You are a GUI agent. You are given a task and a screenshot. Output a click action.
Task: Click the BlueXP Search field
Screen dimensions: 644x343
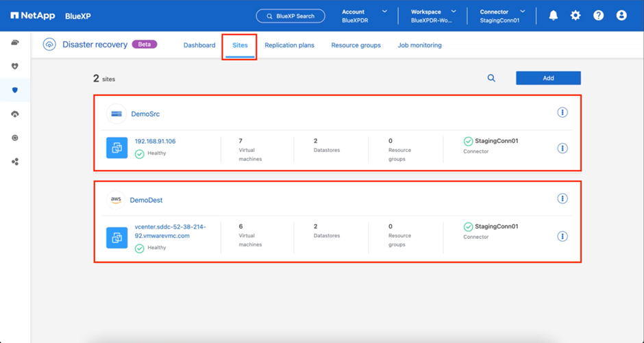click(x=290, y=16)
